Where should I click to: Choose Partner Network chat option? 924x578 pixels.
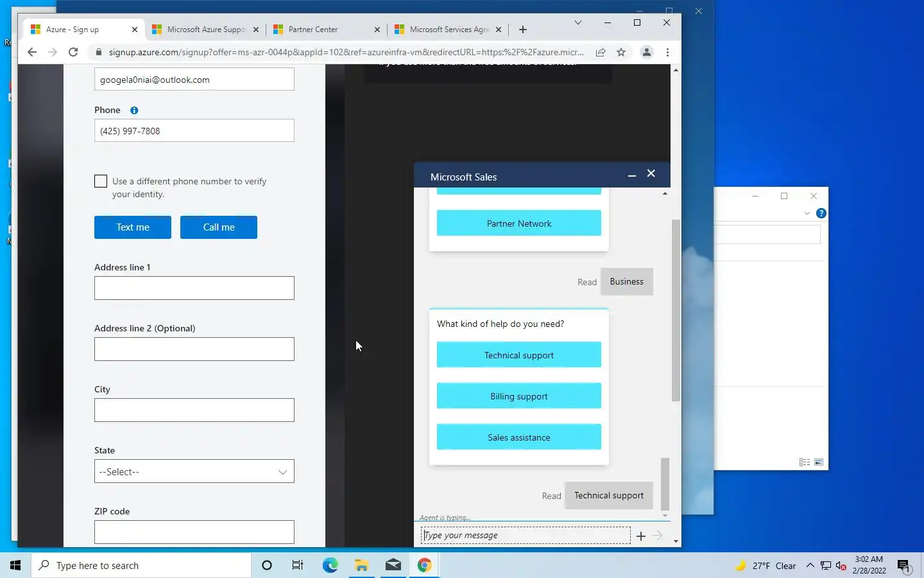519,223
